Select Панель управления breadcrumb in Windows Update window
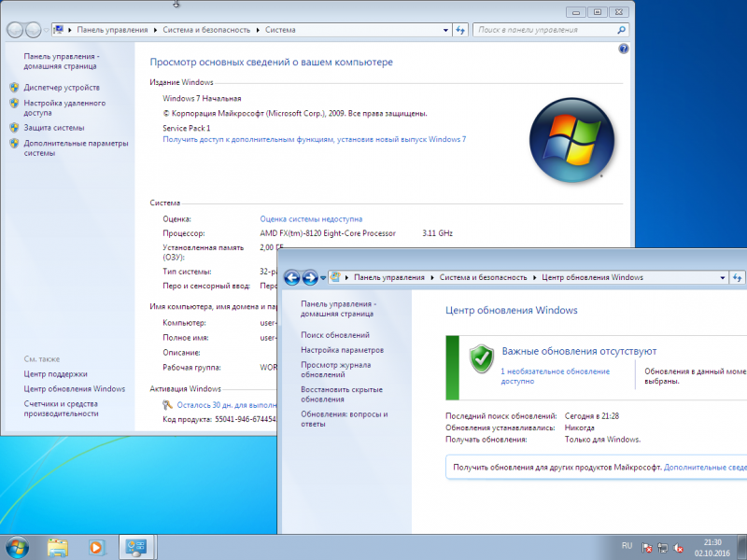The height and width of the screenshot is (560, 747). [x=389, y=277]
